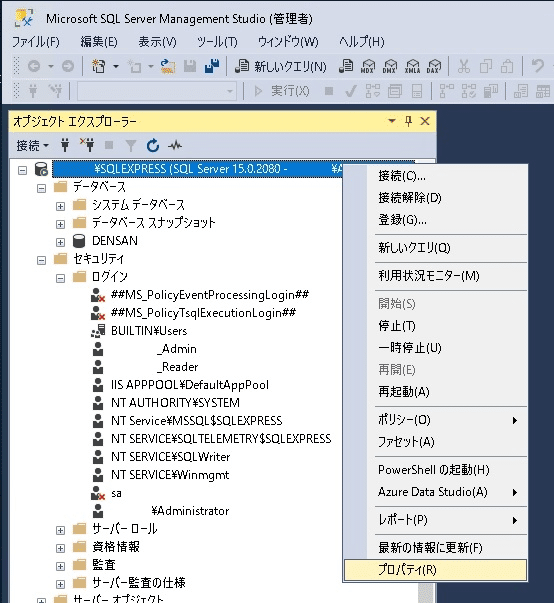Select IIS APPPOOL¥DefaultAppPool login
Screen dimensions: 554x603
click(190, 385)
